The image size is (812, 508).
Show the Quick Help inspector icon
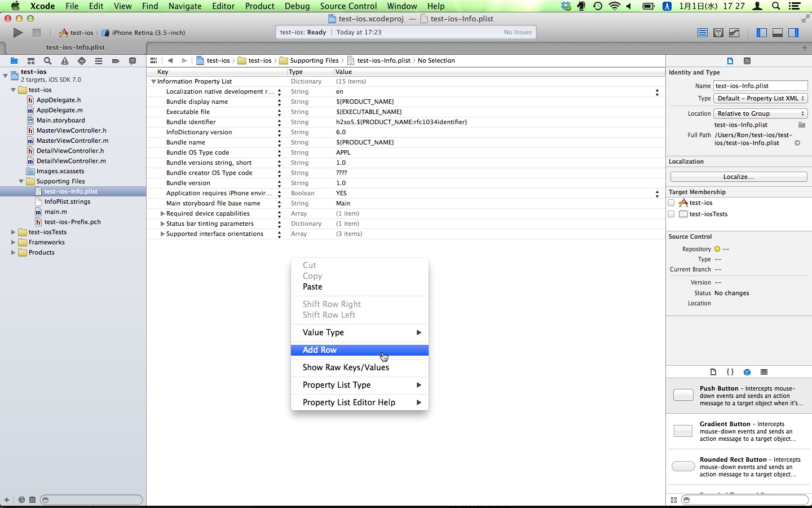point(747,61)
